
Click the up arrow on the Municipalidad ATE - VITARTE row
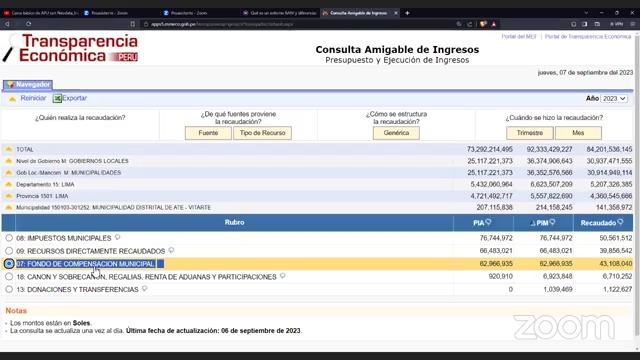pyautogui.click(x=9, y=208)
